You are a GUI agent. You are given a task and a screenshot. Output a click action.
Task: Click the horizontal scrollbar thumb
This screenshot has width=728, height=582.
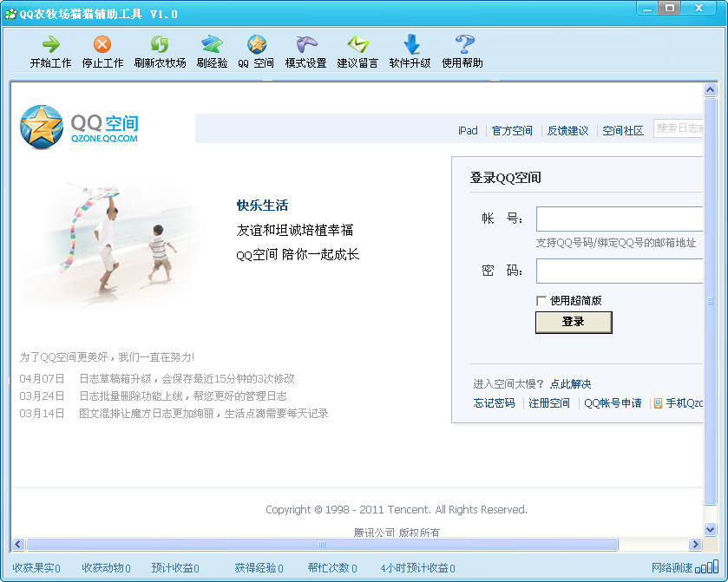pyautogui.click(x=322, y=544)
